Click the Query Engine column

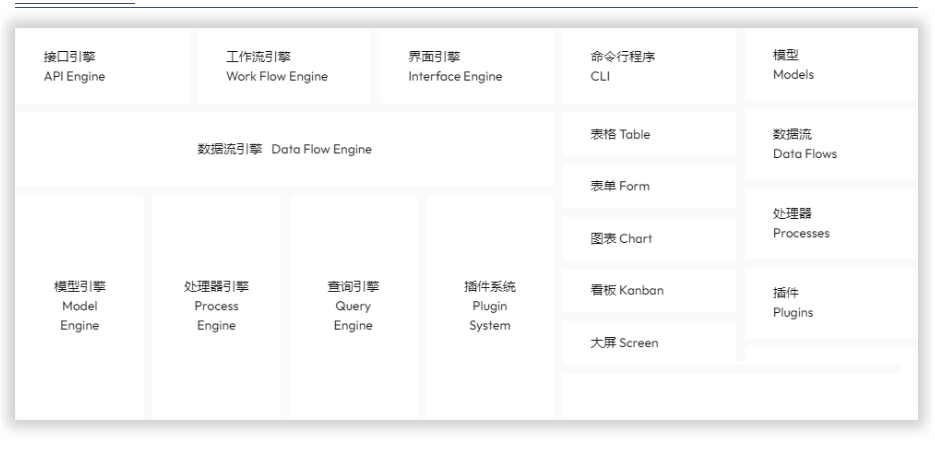point(353,307)
